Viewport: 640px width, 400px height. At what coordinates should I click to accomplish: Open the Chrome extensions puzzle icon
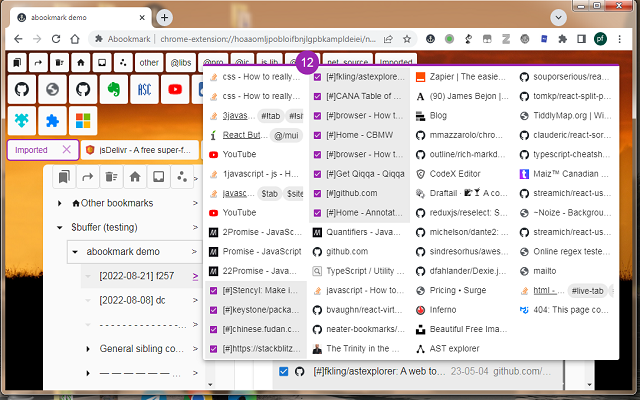tap(562, 39)
